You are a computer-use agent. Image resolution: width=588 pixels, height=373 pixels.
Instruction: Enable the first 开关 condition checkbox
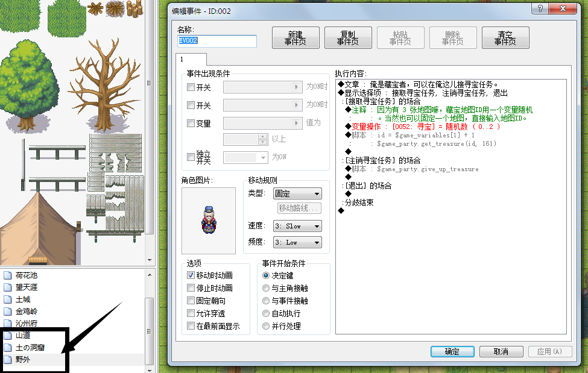(x=191, y=87)
